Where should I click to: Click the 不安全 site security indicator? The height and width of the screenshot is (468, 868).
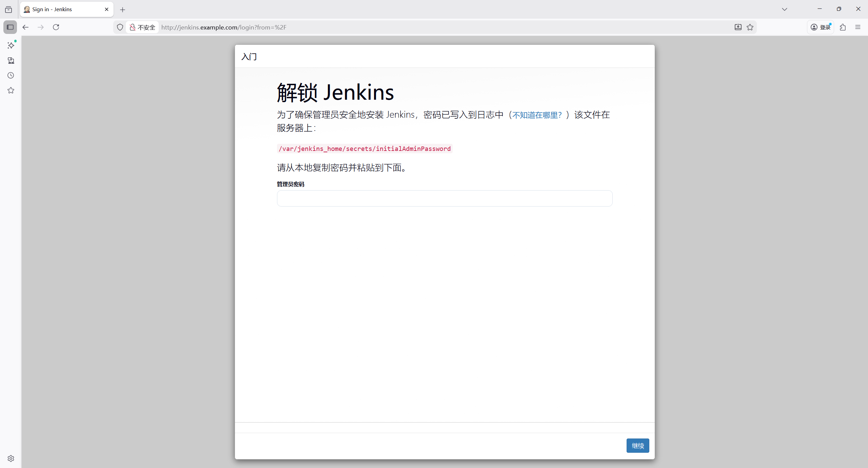(142, 27)
